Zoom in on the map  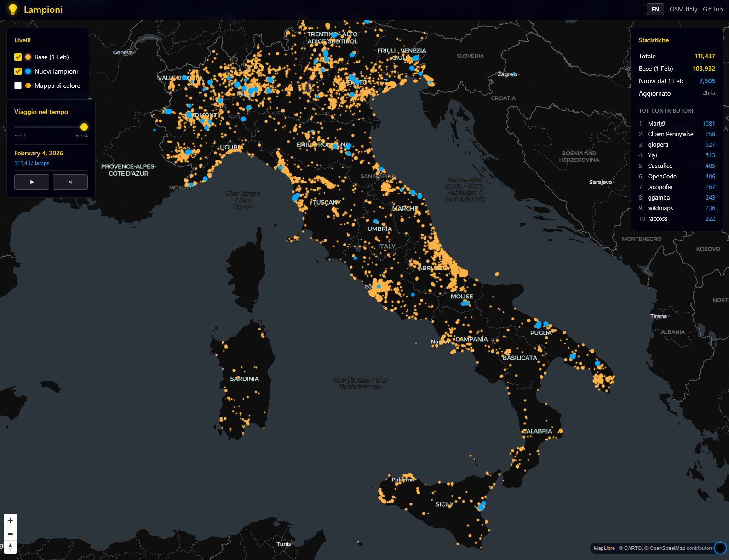pyautogui.click(x=10, y=520)
